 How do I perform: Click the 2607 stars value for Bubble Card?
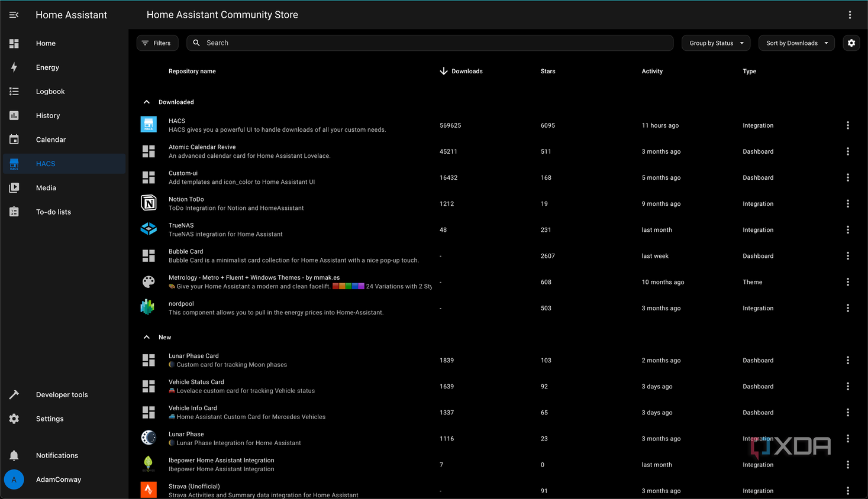point(547,256)
